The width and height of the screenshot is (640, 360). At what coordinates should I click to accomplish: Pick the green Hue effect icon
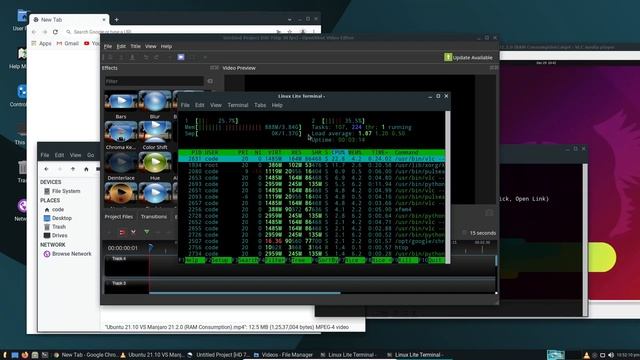pos(155,162)
